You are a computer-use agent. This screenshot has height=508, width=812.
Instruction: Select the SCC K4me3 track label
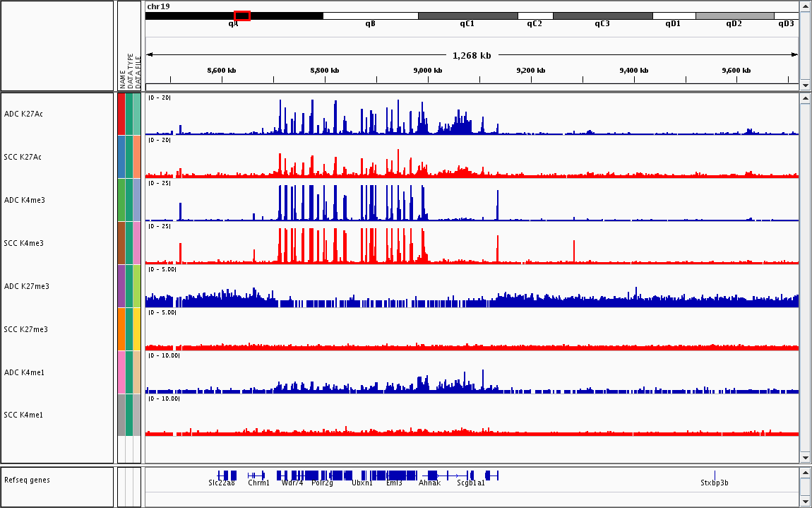(x=23, y=243)
